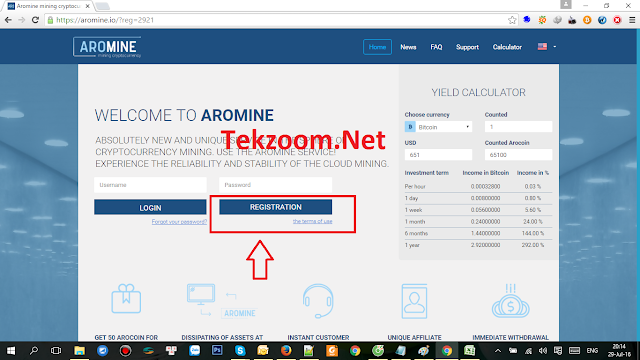Open Photoshop from the taskbar

(217, 351)
